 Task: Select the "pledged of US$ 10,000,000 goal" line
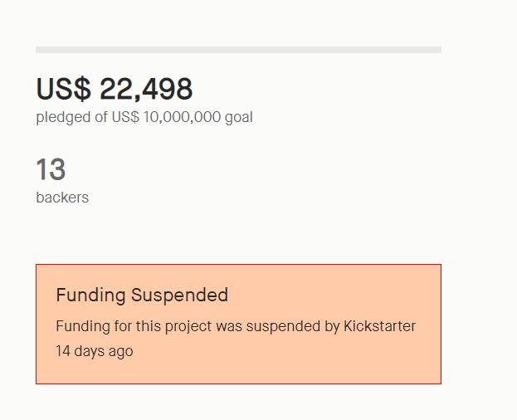coord(144,117)
